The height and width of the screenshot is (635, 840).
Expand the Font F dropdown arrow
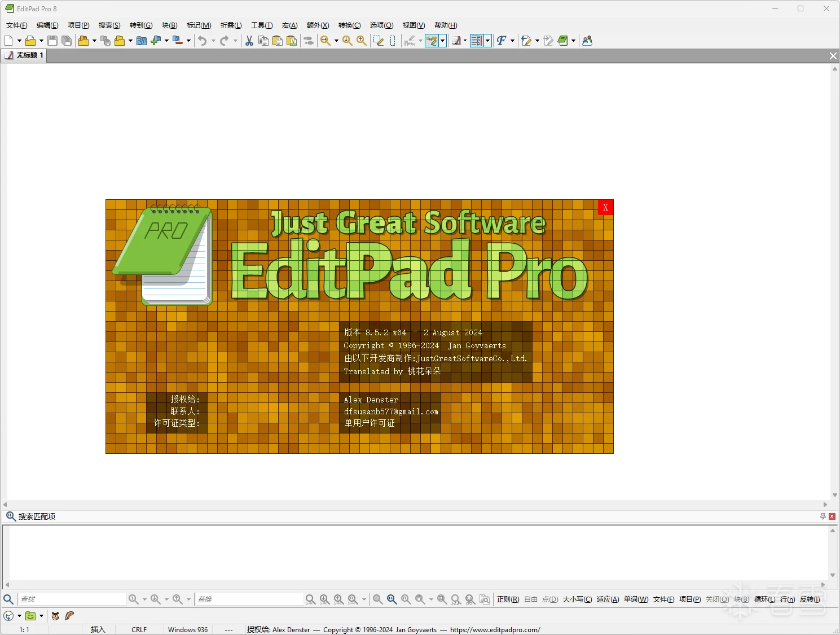coord(512,41)
